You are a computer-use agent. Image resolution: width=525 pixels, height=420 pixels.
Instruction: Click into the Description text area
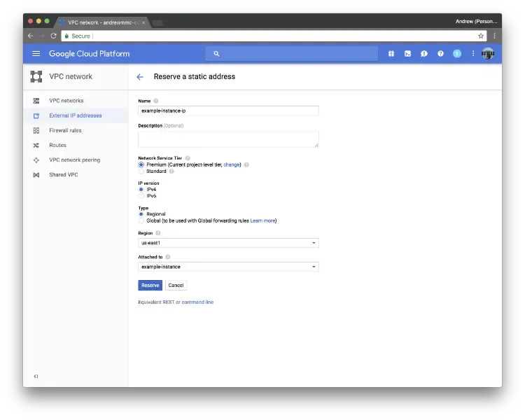[228, 139]
